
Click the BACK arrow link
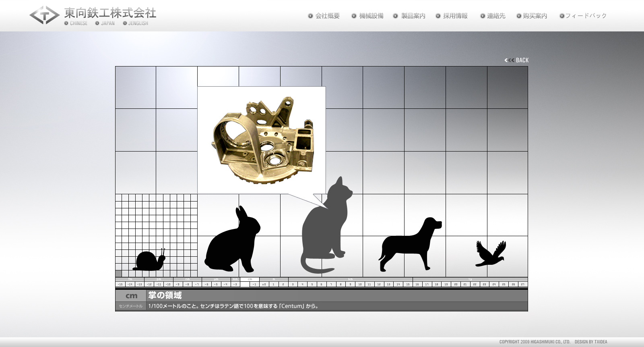point(517,60)
